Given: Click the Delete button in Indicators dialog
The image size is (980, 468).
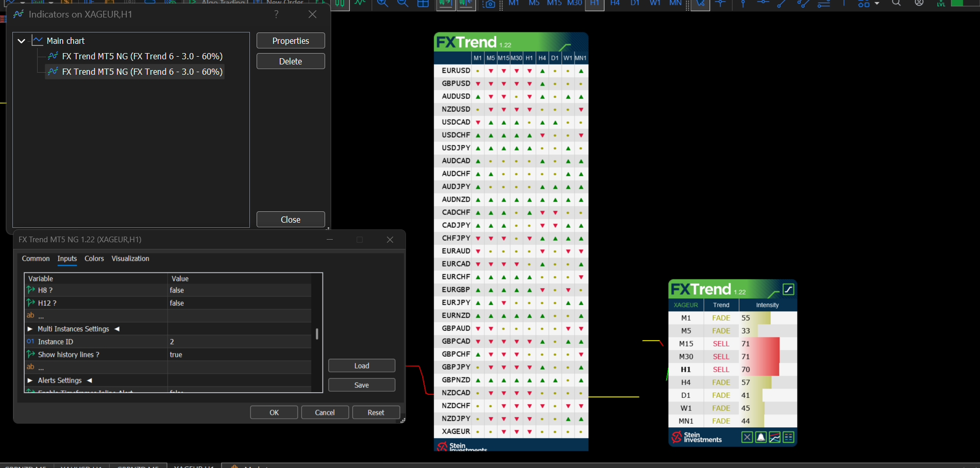Looking at the screenshot, I should pos(291,61).
